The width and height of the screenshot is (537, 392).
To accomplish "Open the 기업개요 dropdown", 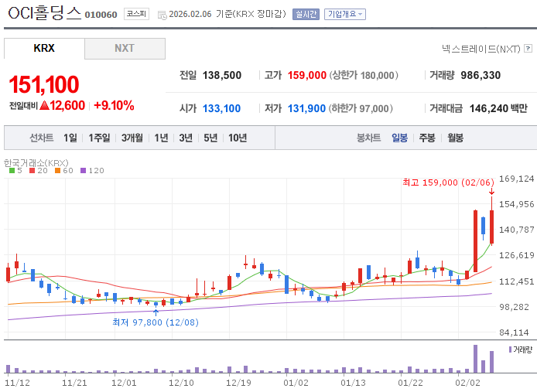I will point(345,15).
